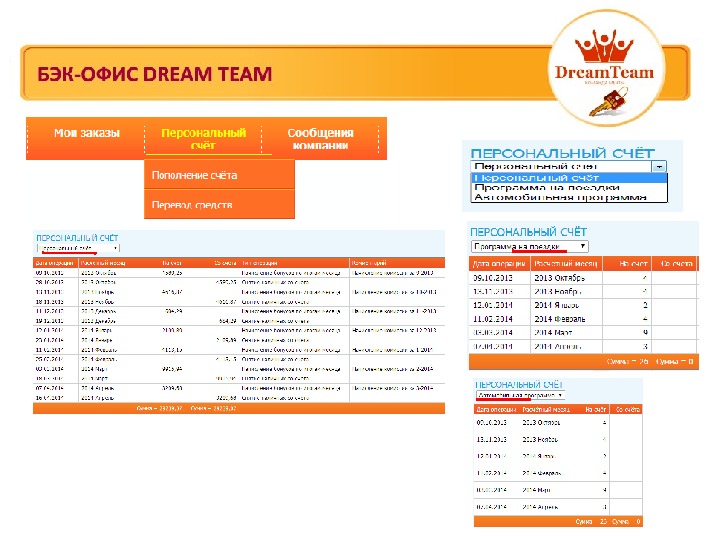Image resolution: width=720 pixels, height=540 pixels.
Task: Click 11.02.2014 date in the trips table
Action: pos(493,319)
